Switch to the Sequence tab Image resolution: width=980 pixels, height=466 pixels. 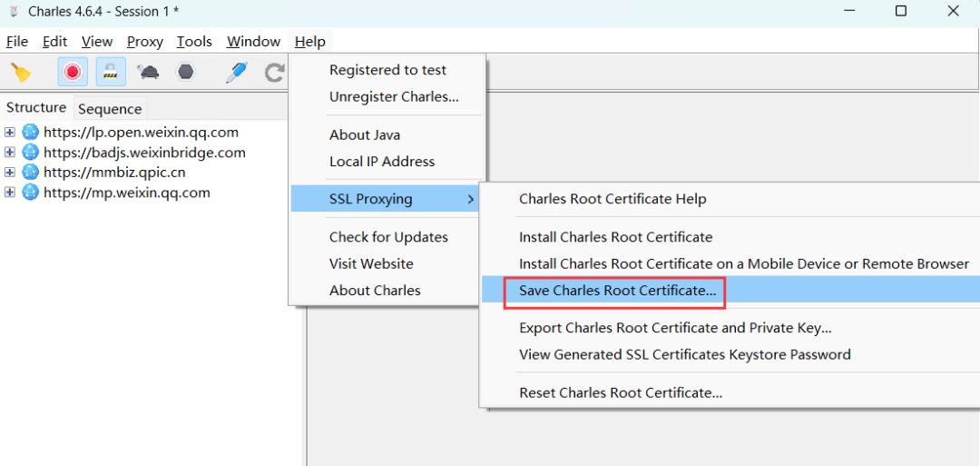tap(110, 109)
